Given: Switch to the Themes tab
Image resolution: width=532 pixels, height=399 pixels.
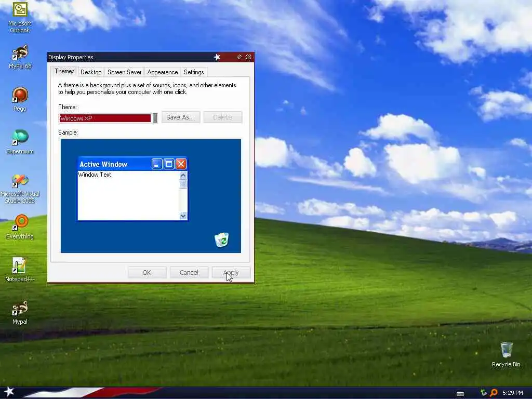Looking at the screenshot, I should coord(64,71).
